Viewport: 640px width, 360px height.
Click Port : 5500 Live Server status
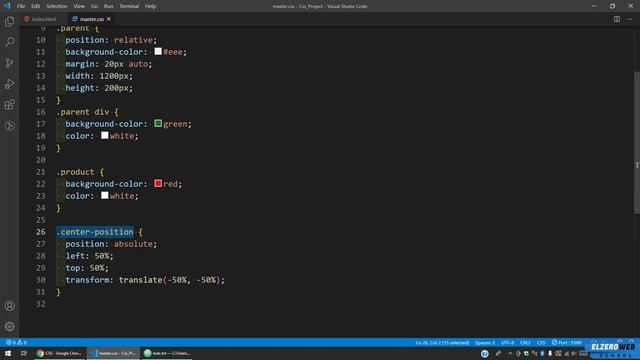(567, 342)
